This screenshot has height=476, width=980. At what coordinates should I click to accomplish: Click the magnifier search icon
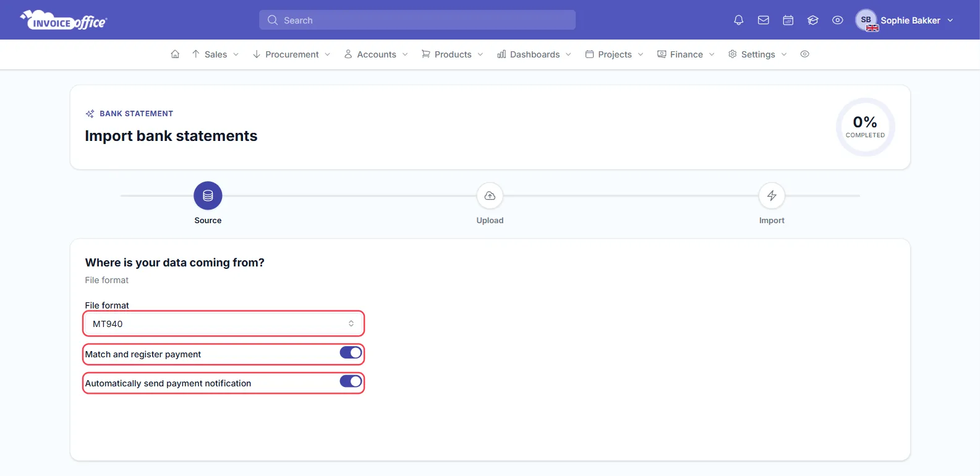point(272,20)
